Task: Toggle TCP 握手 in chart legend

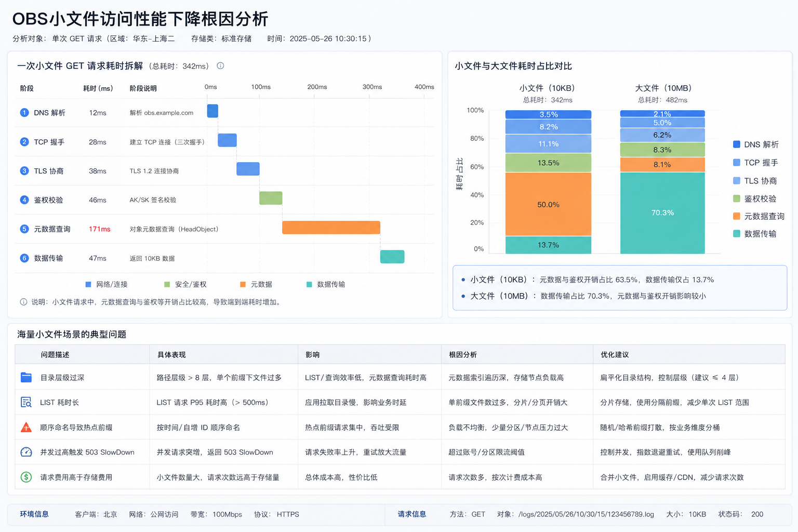Action: click(x=755, y=163)
